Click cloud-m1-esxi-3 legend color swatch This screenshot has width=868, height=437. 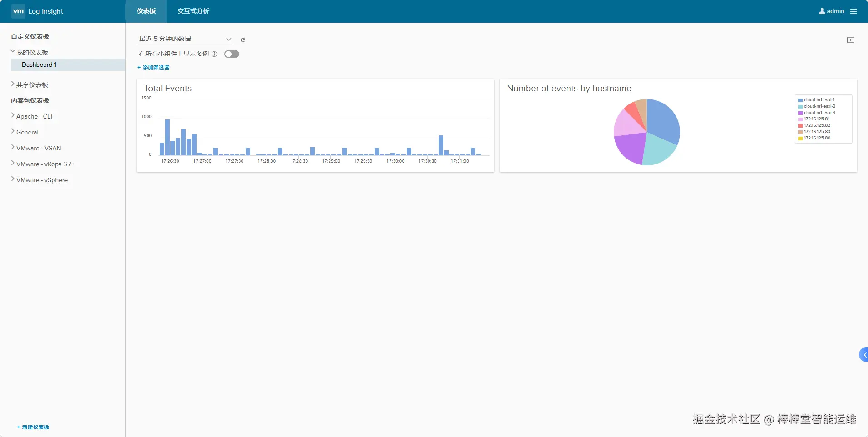coord(800,113)
